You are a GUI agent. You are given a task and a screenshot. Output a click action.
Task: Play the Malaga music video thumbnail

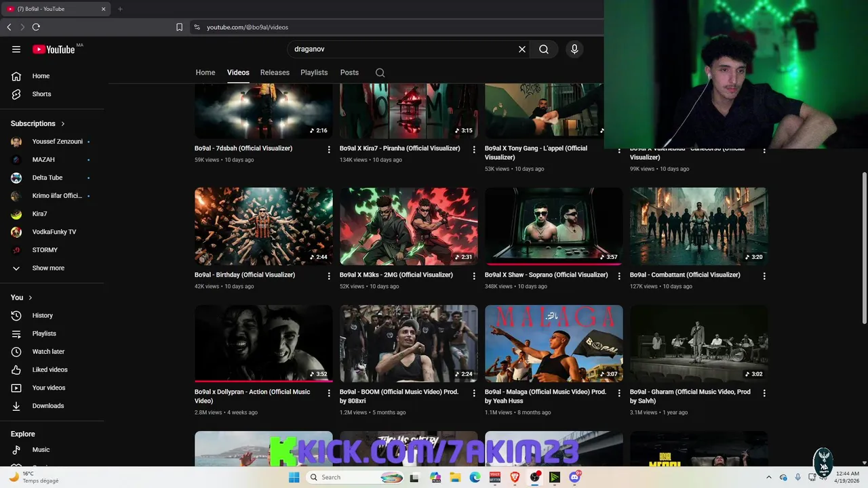[x=554, y=344]
